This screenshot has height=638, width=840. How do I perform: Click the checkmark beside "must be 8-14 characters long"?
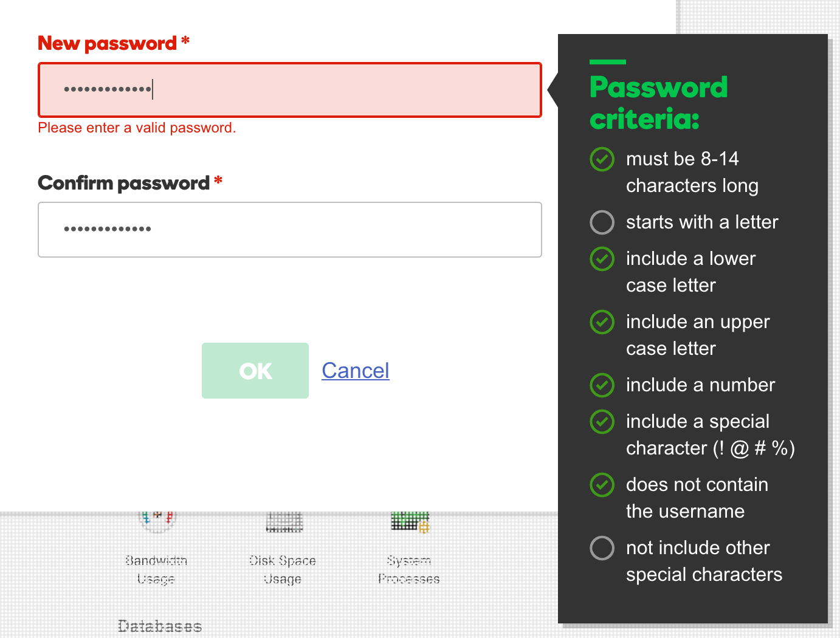point(602,159)
